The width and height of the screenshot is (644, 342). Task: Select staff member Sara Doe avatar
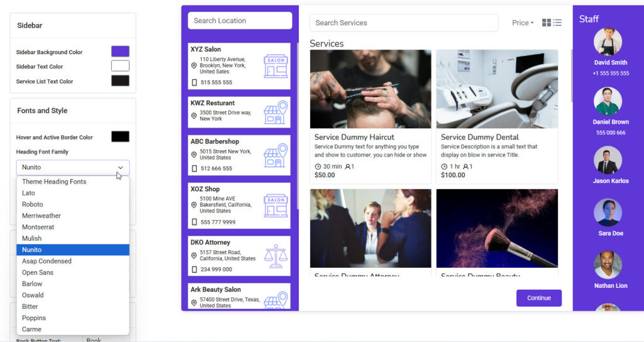608,212
